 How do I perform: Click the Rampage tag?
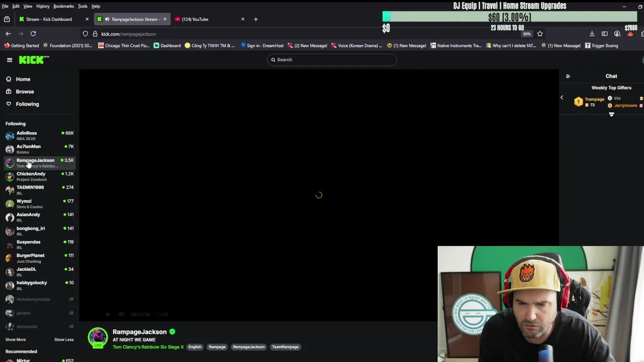(217, 347)
